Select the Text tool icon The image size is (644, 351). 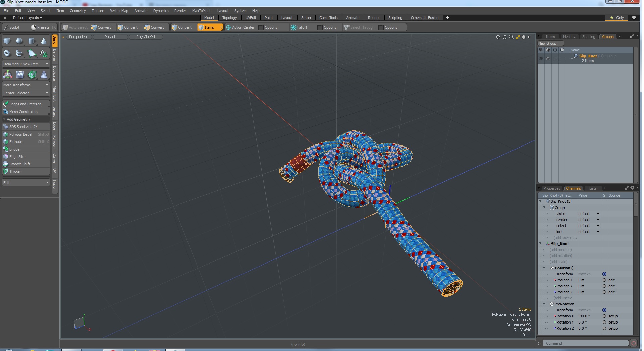tap(44, 53)
